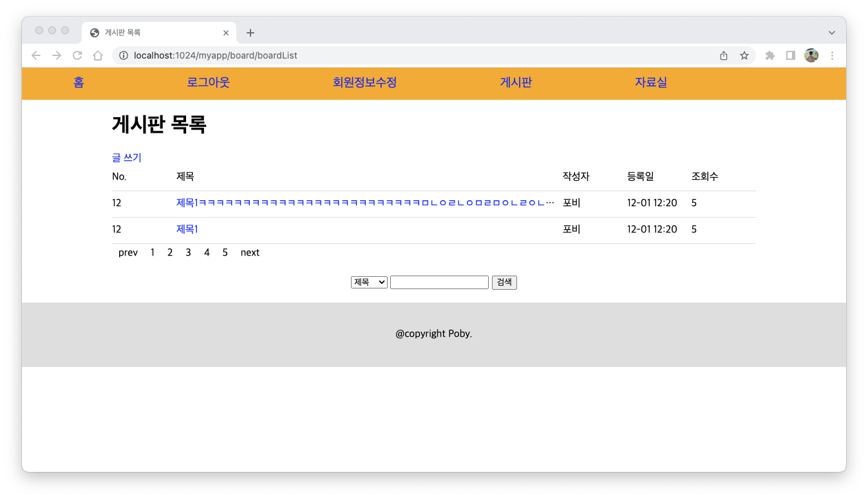
Task: Click 로그아웃 in the navigation bar
Action: (x=208, y=82)
